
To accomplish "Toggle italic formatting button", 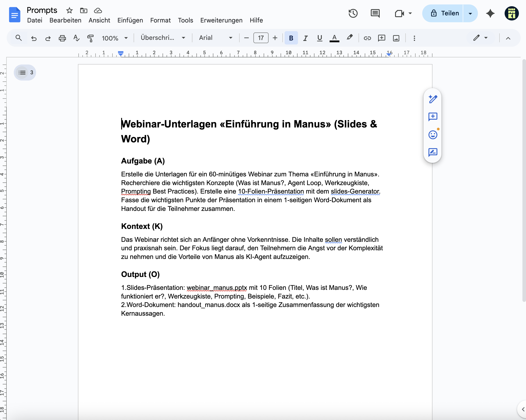I will 305,38.
